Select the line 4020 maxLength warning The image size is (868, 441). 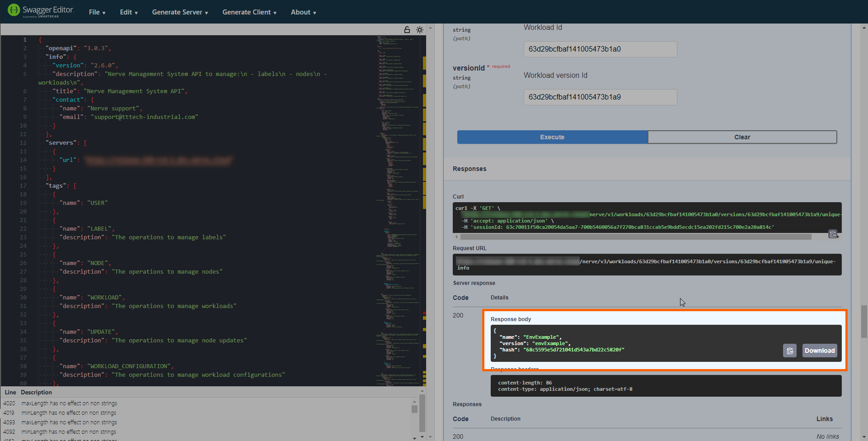[69, 403]
